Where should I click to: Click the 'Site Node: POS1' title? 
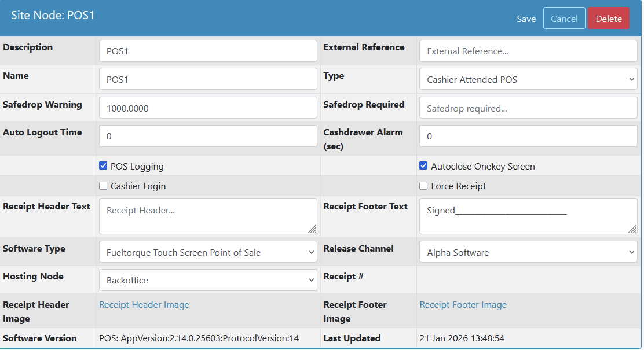point(53,15)
